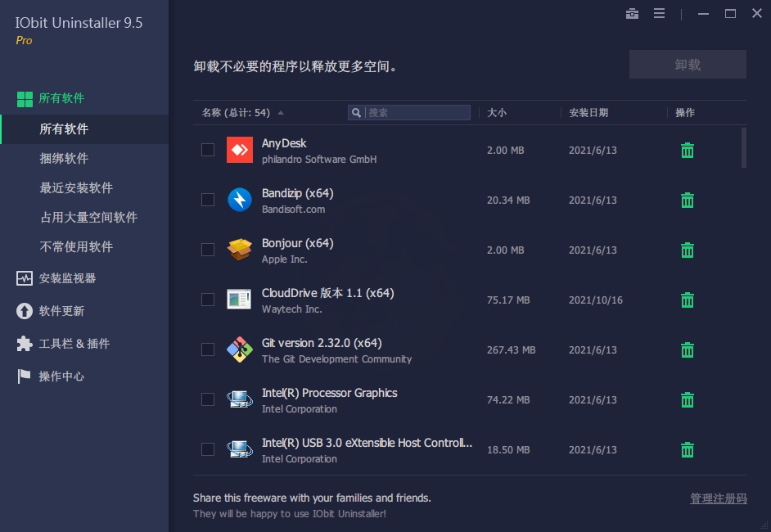Screen dimensions: 771x532
Task: Open the hamburger options menu
Action: [659, 14]
